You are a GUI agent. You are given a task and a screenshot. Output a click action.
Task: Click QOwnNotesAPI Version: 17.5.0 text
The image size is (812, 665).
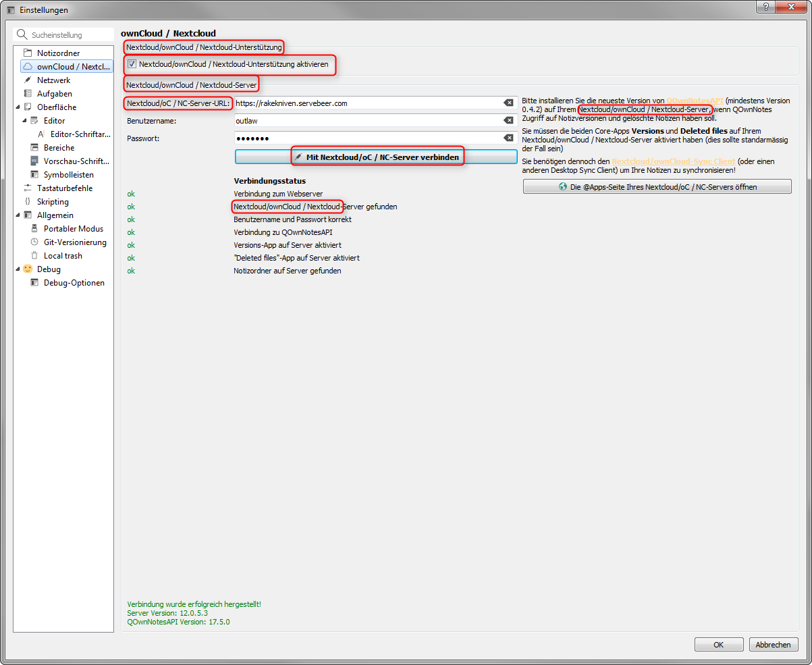click(178, 622)
